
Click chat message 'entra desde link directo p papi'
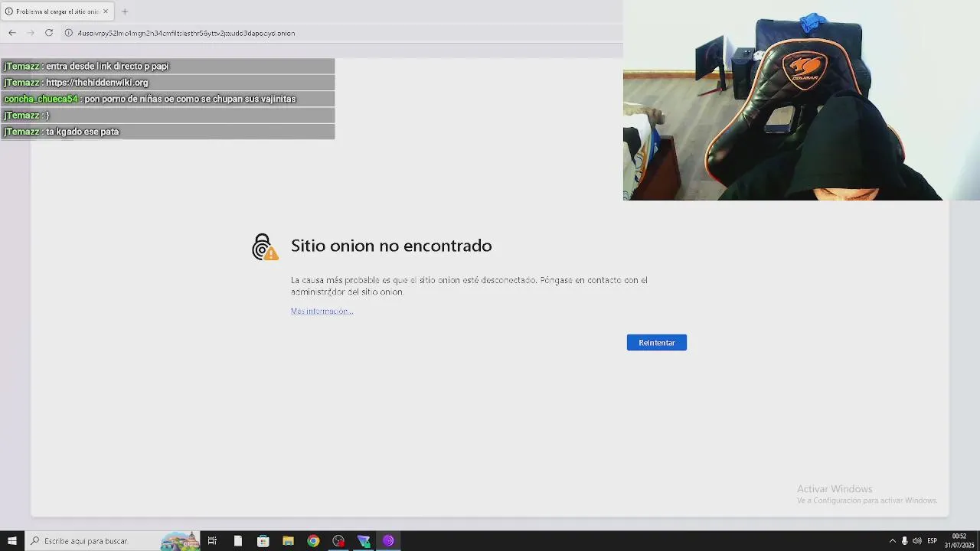pos(107,66)
